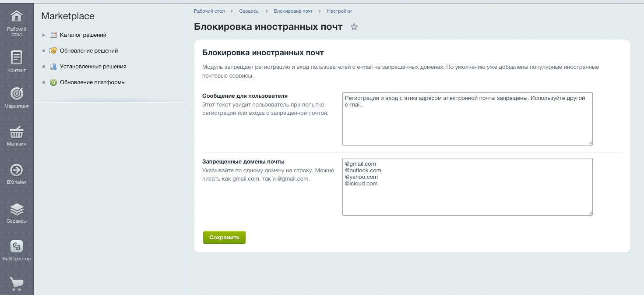644x295 pixels.
Task: Open the Магазин basket icon
Action: [x=17, y=132]
